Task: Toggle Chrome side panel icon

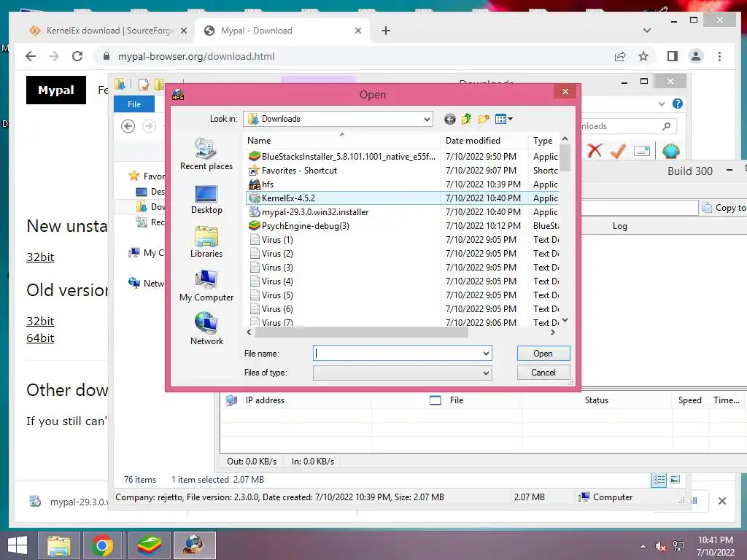Action: pos(672,56)
